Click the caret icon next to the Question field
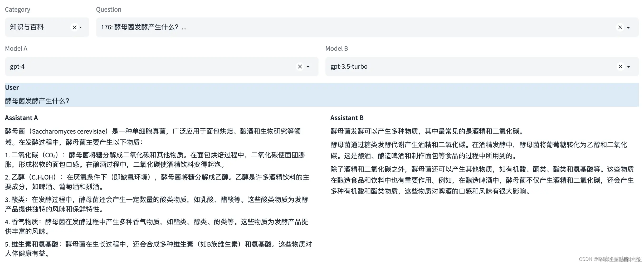 click(628, 27)
